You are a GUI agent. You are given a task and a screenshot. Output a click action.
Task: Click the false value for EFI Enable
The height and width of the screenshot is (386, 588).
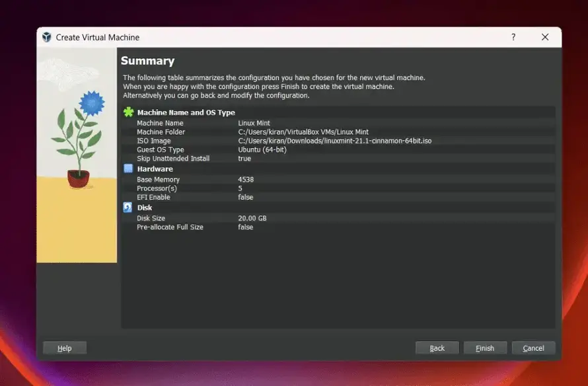(246, 198)
